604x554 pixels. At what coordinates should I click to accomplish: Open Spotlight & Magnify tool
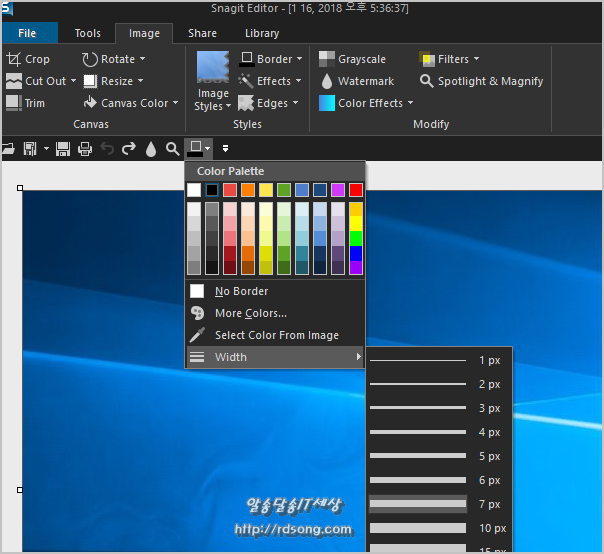coord(482,81)
